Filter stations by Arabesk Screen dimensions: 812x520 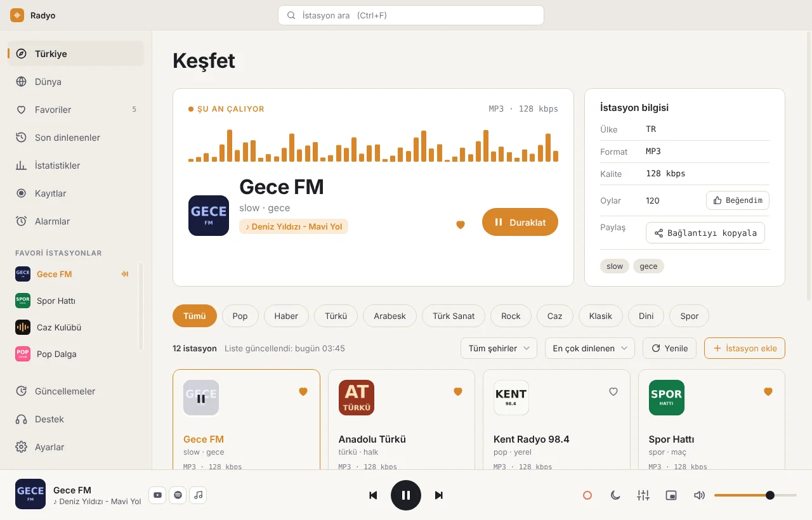pos(390,316)
